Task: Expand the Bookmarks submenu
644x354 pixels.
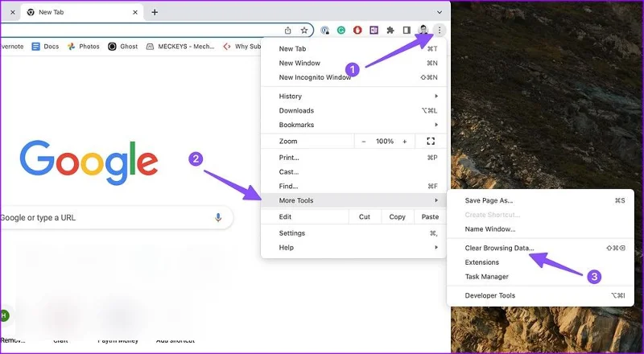Action: (353, 125)
